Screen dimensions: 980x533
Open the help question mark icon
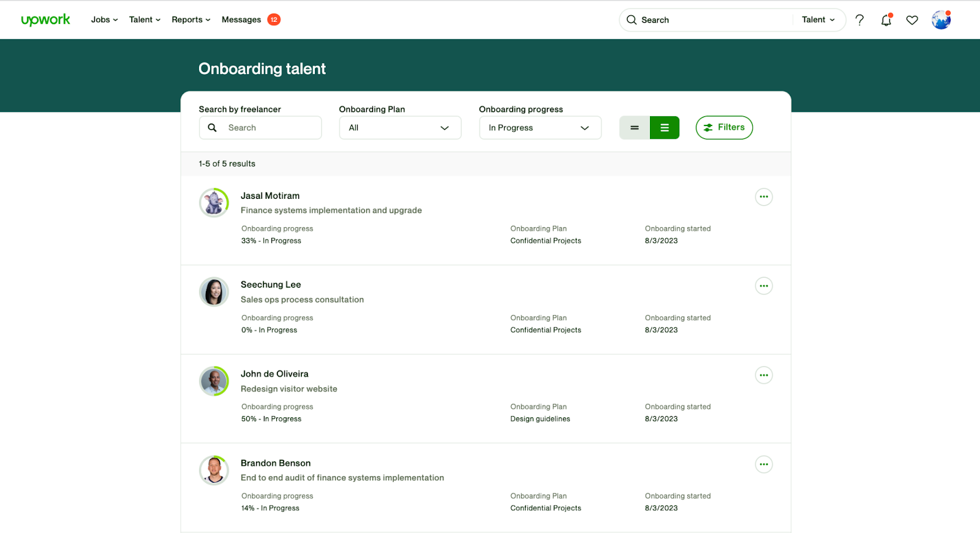tap(859, 20)
